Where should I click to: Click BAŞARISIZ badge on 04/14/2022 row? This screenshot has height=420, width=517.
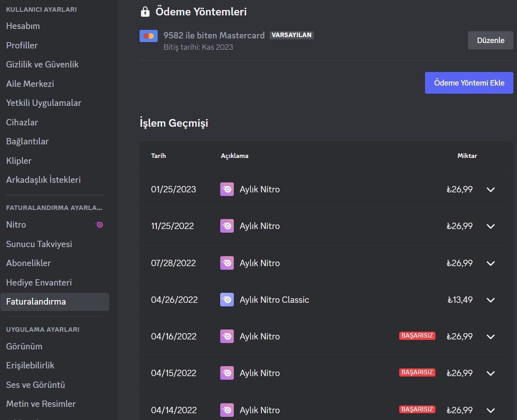(x=417, y=409)
